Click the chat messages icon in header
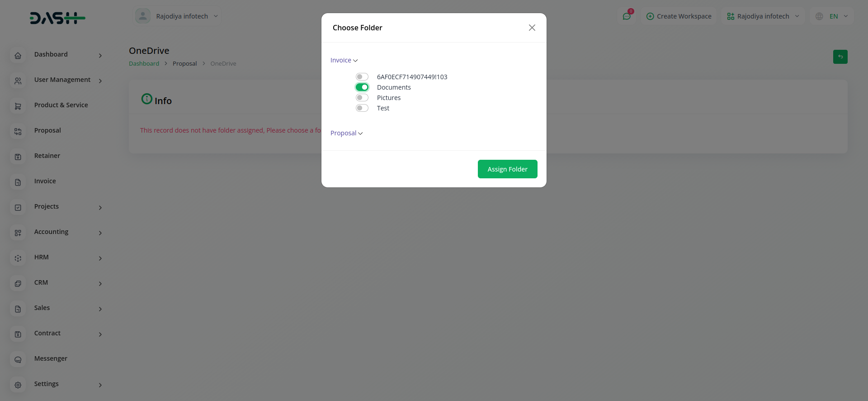Viewport: 868px width, 401px height. [627, 16]
